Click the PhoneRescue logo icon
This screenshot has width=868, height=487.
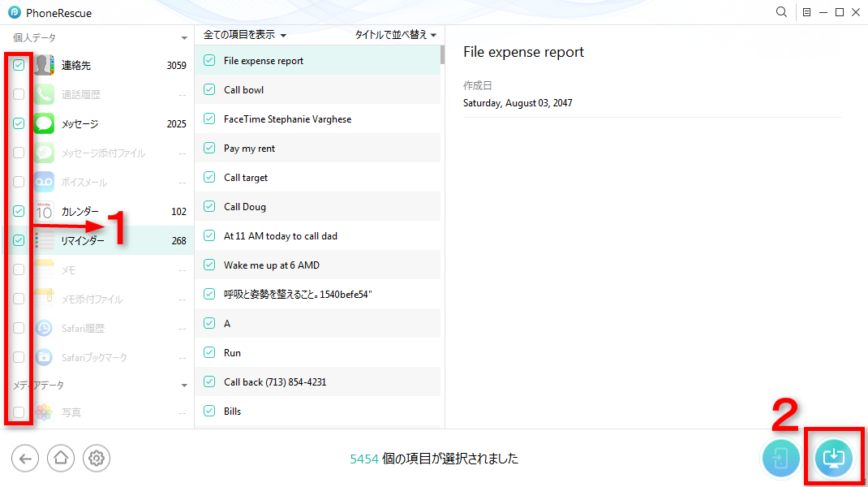coord(15,12)
